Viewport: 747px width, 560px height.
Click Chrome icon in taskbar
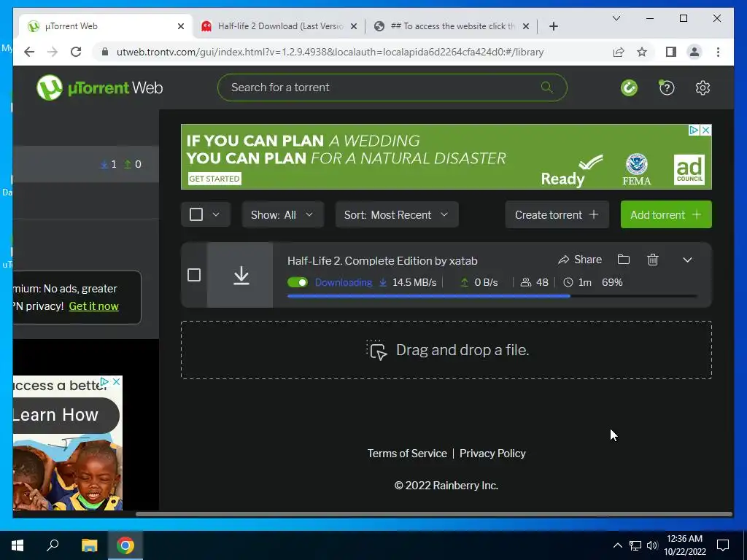[x=125, y=545]
